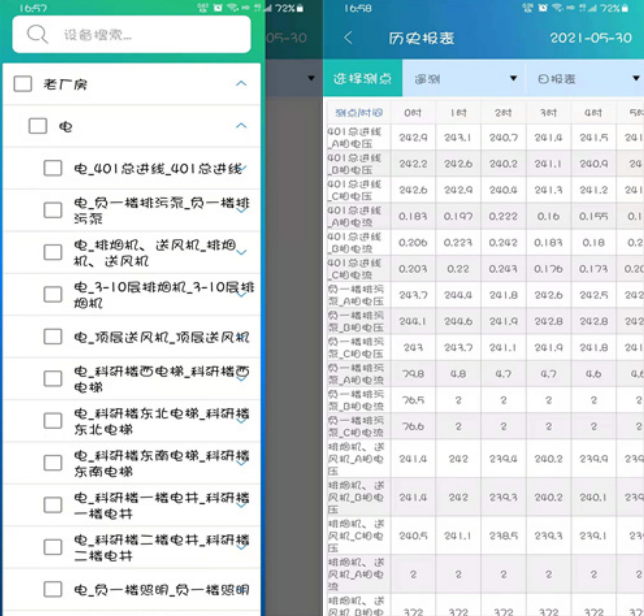Viewport: 644px width, 616px height.
Task: Select the 0时 column header
Action: 412,112
